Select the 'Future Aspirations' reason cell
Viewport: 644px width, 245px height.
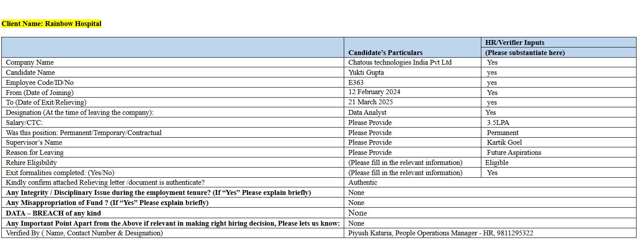(x=514, y=153)
